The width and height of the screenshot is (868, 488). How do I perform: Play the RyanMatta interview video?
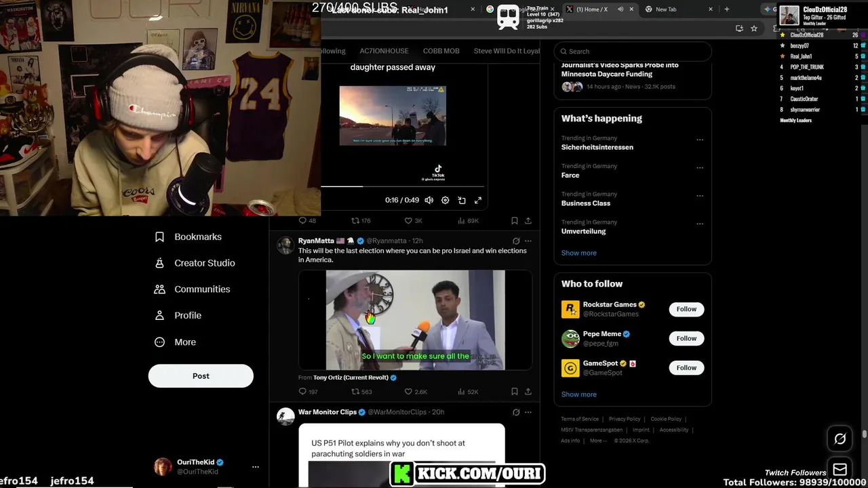tap(415, 320)
